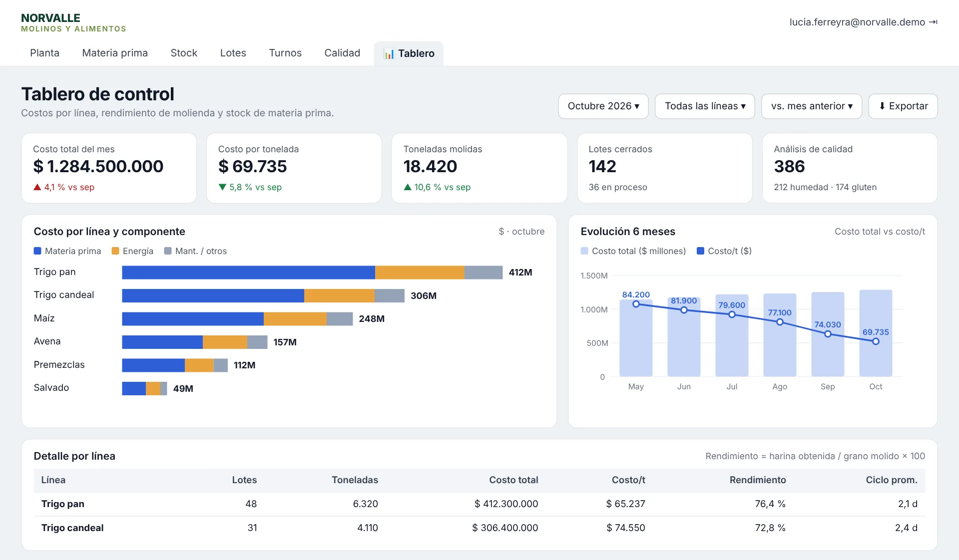Sort table by Rendimiento column header
The image size is (959, 560).
pos(757,480)
